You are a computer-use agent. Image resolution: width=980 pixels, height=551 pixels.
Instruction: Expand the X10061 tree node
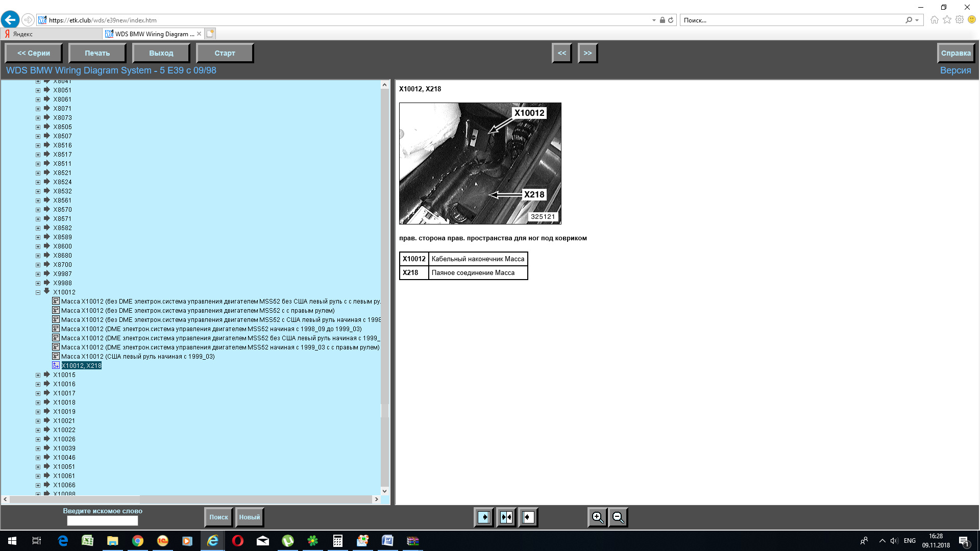[x=38, y=476]
